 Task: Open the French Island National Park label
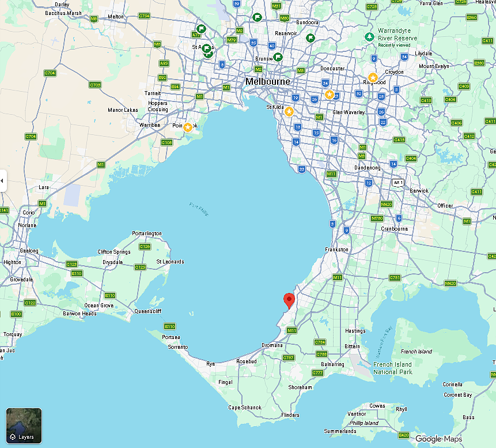tap(392, 368)
